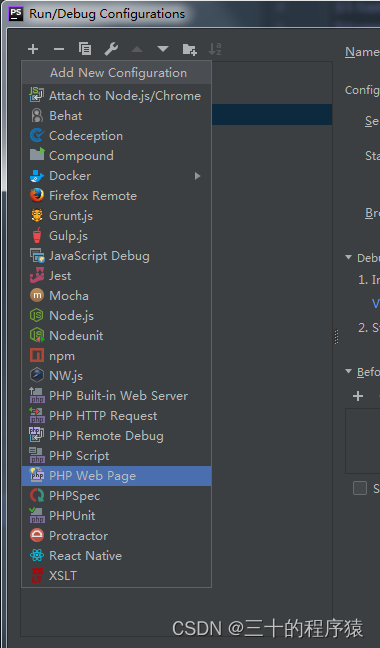Viewport: 380px width, 648px height.
Task: Click the minus Remove Configuration icon
Action: coord(59,49)
